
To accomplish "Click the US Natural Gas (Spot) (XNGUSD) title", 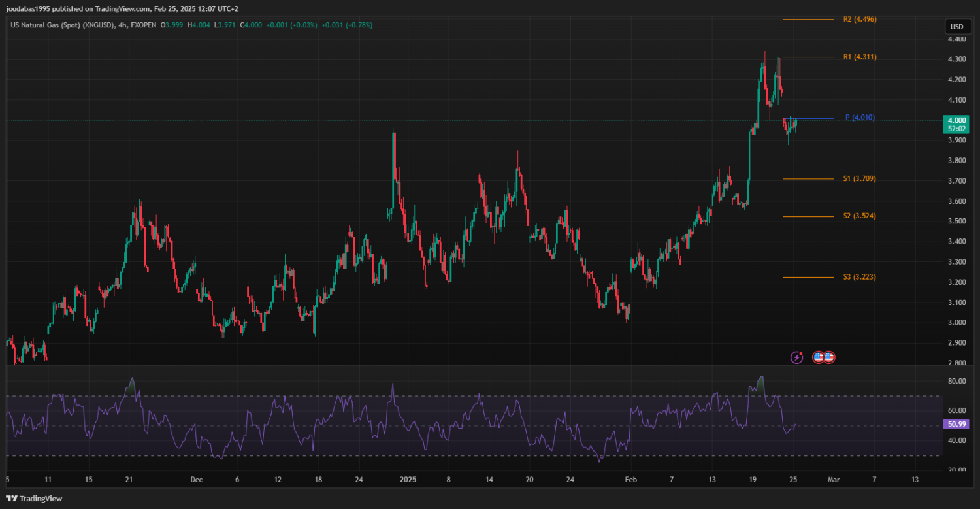I will coord(63,25).
